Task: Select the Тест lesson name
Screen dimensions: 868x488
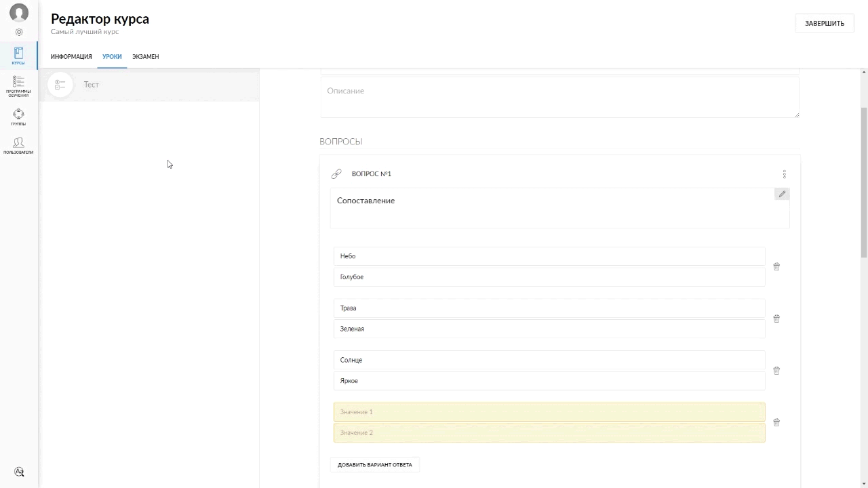Action: [x=92, y=85]
